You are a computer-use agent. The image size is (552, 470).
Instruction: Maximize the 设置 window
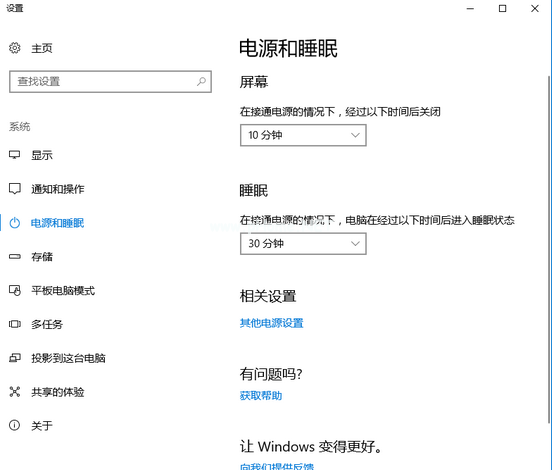(502, 8)
